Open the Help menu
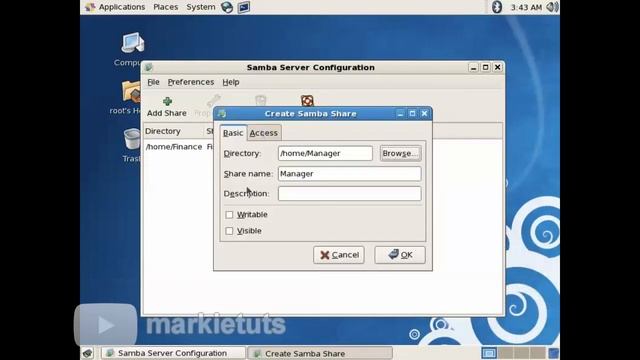The image size is (640, 360). pos(231,82)
